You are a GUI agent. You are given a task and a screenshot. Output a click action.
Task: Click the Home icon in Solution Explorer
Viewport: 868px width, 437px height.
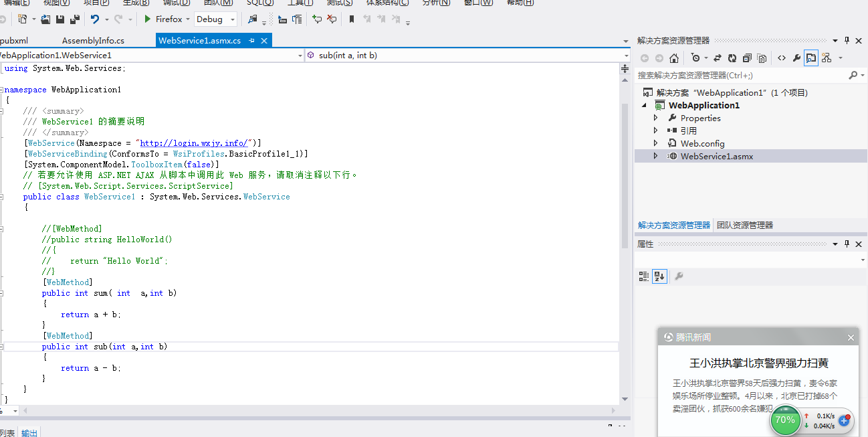(x=674, y=58)
